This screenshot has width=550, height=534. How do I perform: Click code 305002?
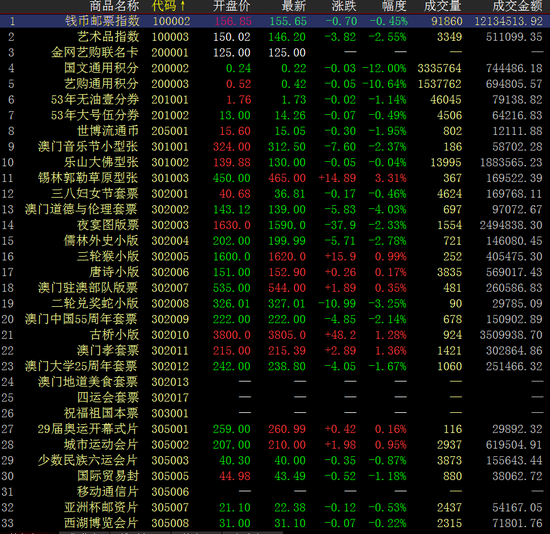pos(170,445)
